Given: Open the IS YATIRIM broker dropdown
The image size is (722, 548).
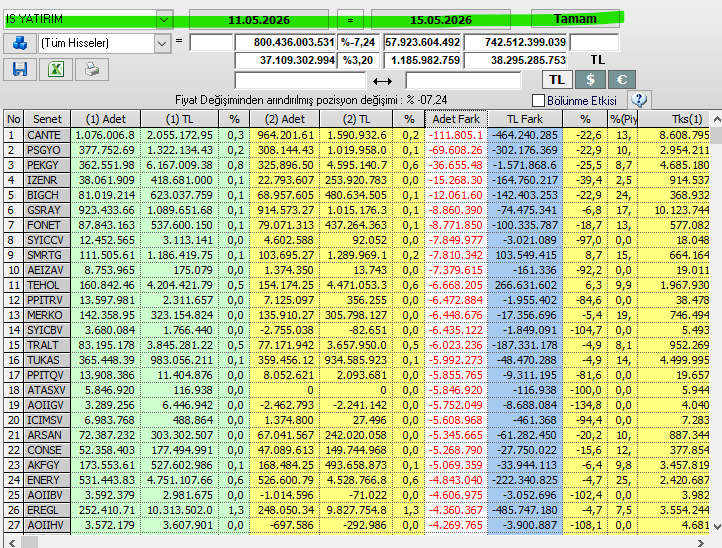Looking at the screenshot, I should click(x=164, y=20).
